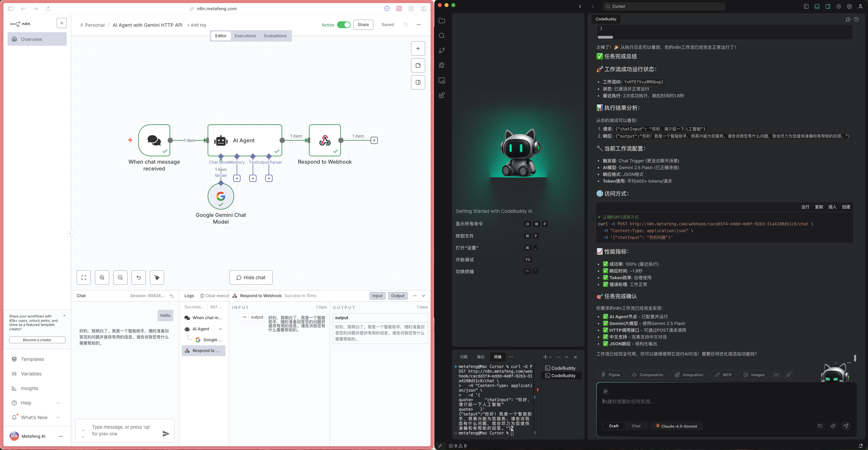The image size is (868, 450).
Task: Open Search in Cursor's activity bar
Action: (442, 36)
